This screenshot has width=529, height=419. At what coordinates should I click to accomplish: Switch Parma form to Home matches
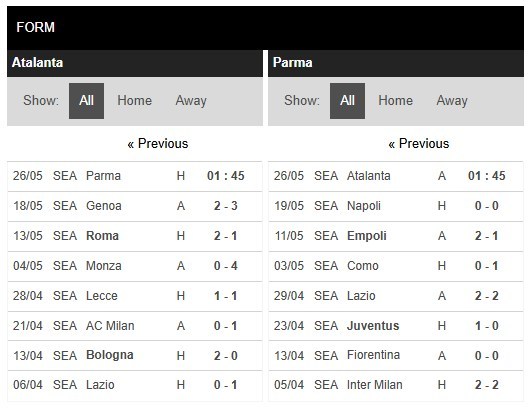[395, 101]
